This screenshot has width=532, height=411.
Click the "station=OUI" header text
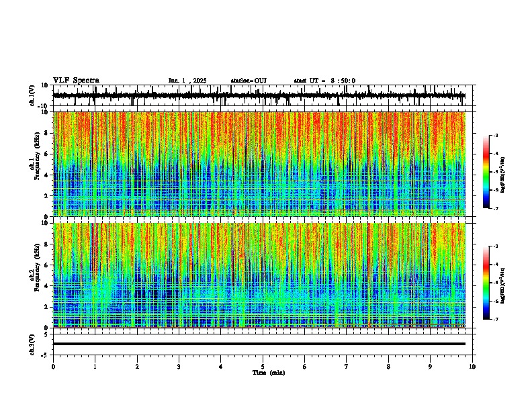point(249,81)
